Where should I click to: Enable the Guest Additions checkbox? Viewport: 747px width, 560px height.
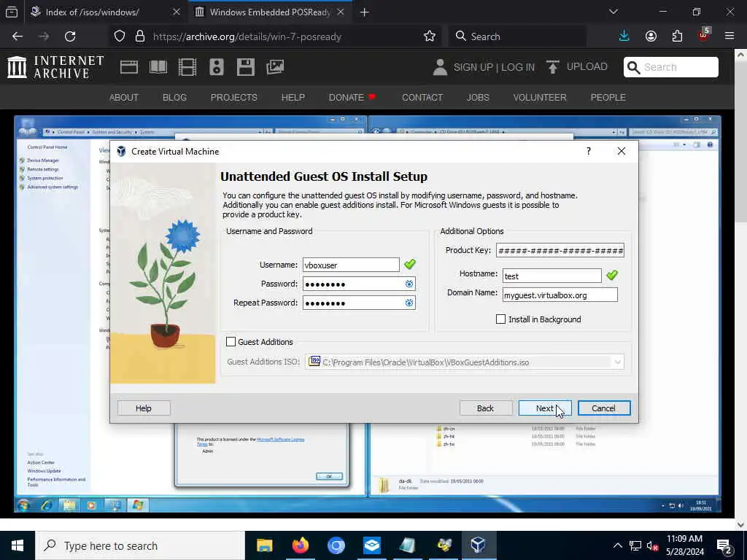231,342
